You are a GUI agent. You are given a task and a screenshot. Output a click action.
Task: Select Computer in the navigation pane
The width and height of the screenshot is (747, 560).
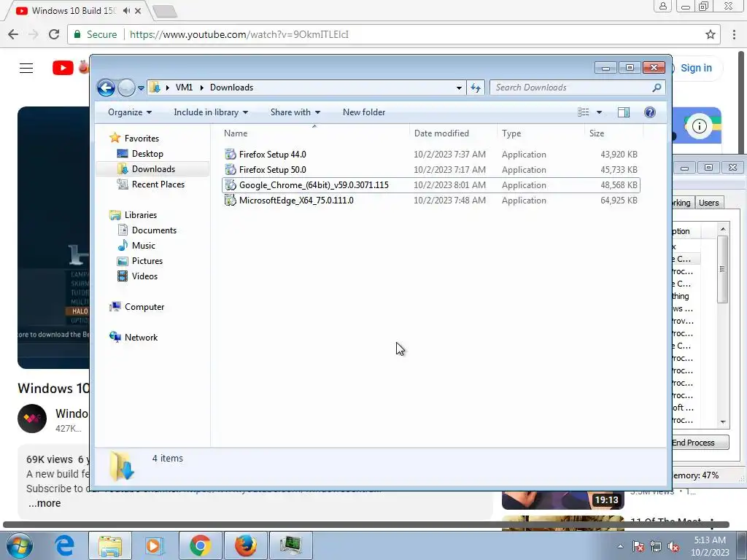[x=144, y=307]
